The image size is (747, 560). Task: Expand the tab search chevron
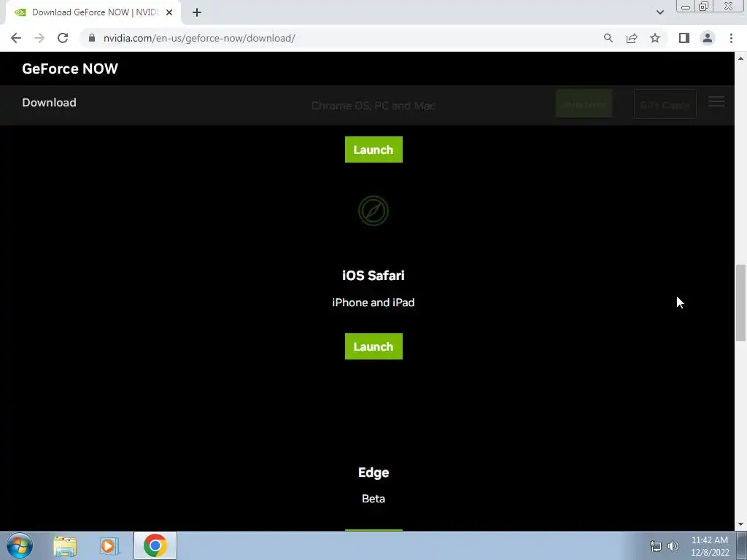tap(659, 12)
